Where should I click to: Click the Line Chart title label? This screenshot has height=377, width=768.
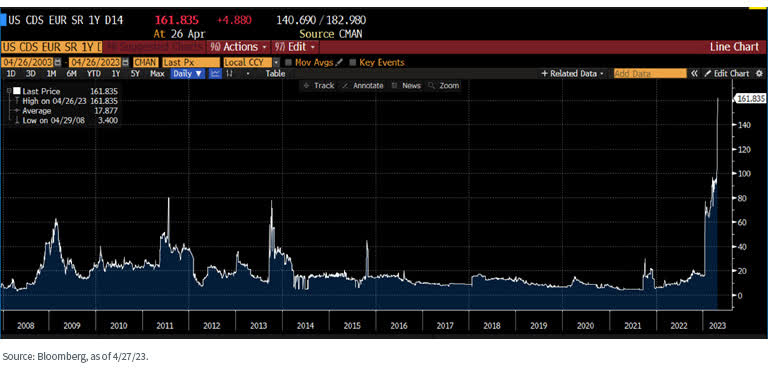coord(734,47)
